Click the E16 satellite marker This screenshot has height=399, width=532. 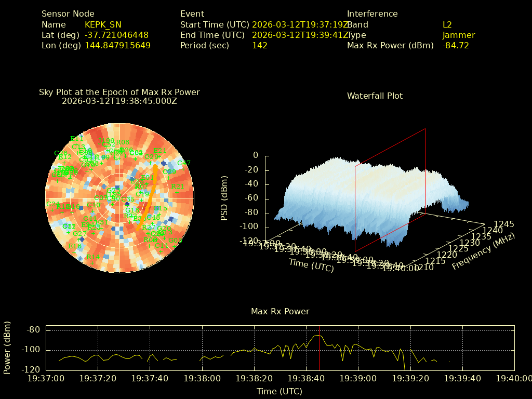[75, 247]
